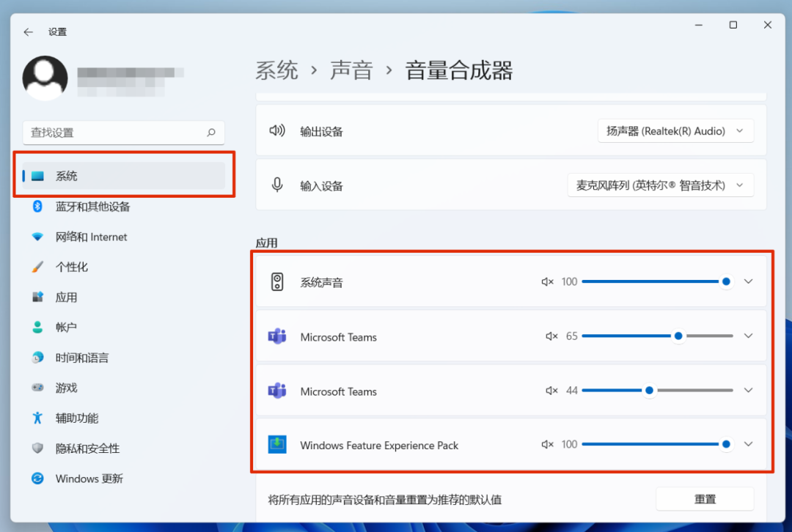Mute the Microsoft Teams app at volume 65
The height and width of the screenshot is (532, 792).
(x=551, y=336)
